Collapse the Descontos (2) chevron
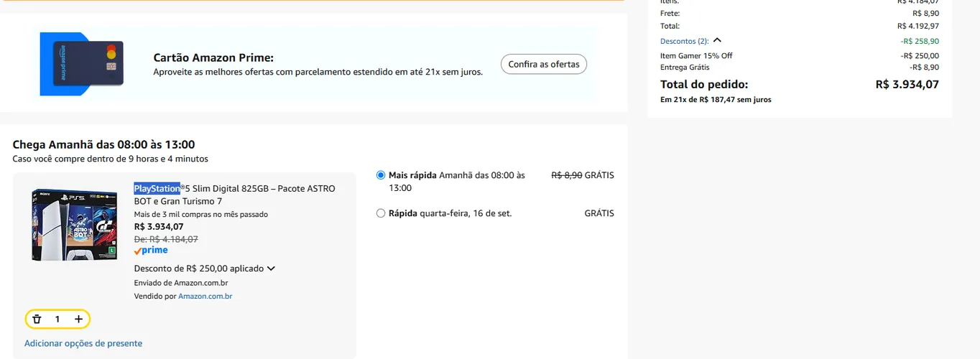Image resolution: width=980 pixels, height=359 pixels. point(717,41)
